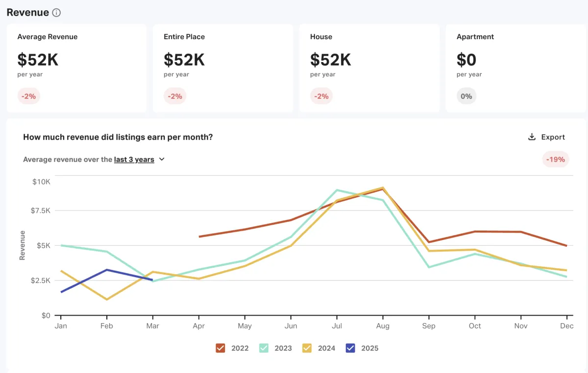Click the Revenue section heading
The height and width of the screenshot is (373, 588).
27,13
